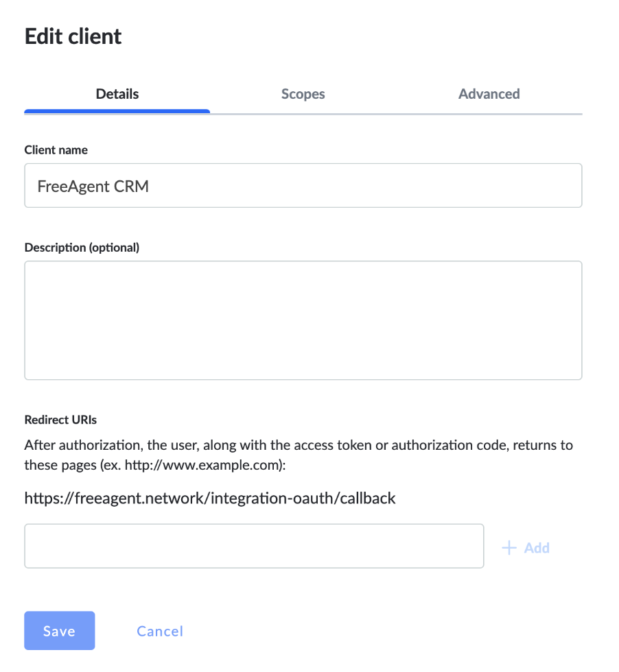Click the Client name label
Screen dimensions: 619x672
[x=56, y=150]
